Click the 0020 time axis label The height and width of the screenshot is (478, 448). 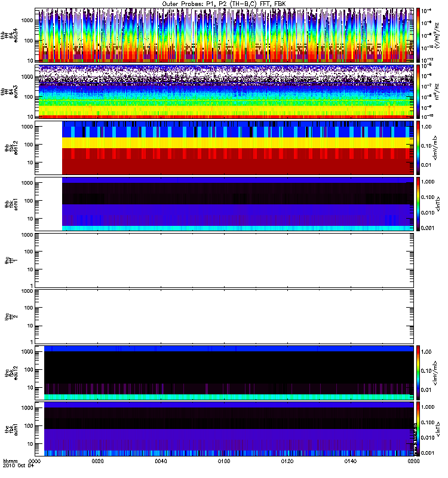pyautogui.click(x=97, y=461)
